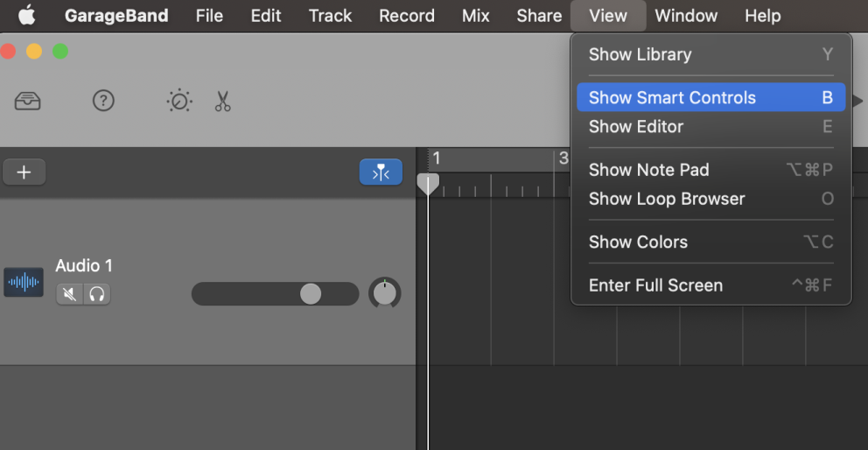Image resolution: width=868 pixels, height=450 pixels.
Task: Open the Window menu
Action: pos(686,16)
